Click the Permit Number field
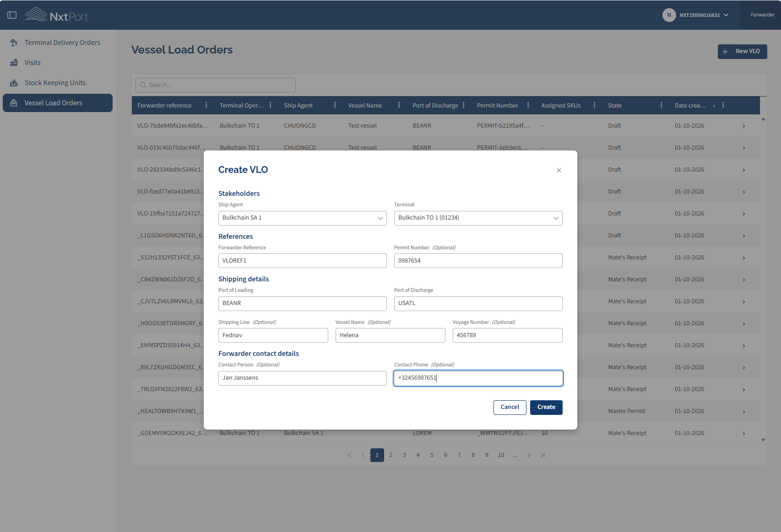 pos(478,261)
